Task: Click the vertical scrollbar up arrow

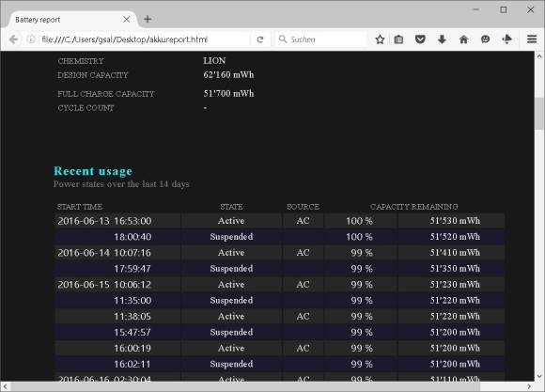Action: coord(539,55)
